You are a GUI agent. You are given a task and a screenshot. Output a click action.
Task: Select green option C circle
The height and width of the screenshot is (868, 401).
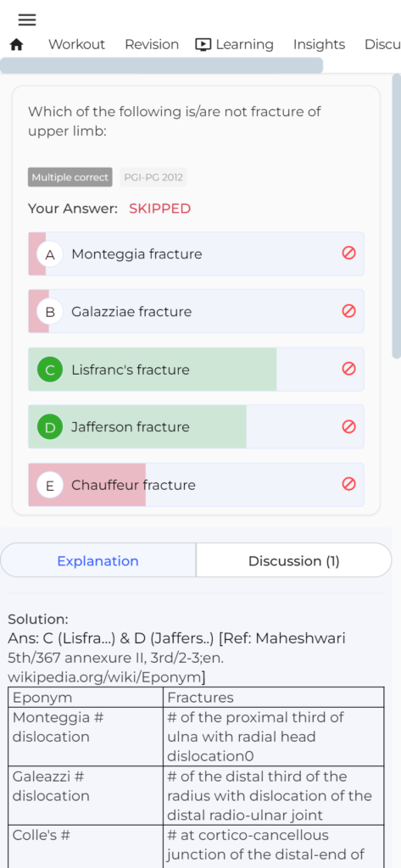(x=50, y=370)
